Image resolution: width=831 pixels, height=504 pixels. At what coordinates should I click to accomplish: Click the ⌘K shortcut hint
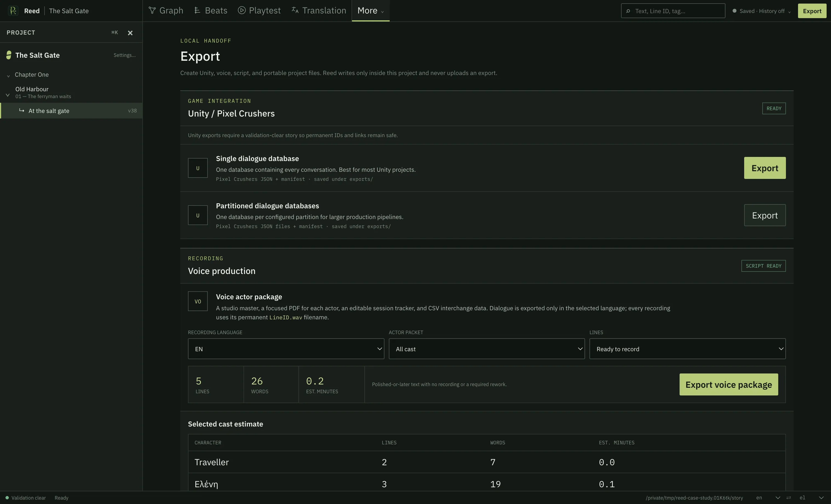pos(115,32)
